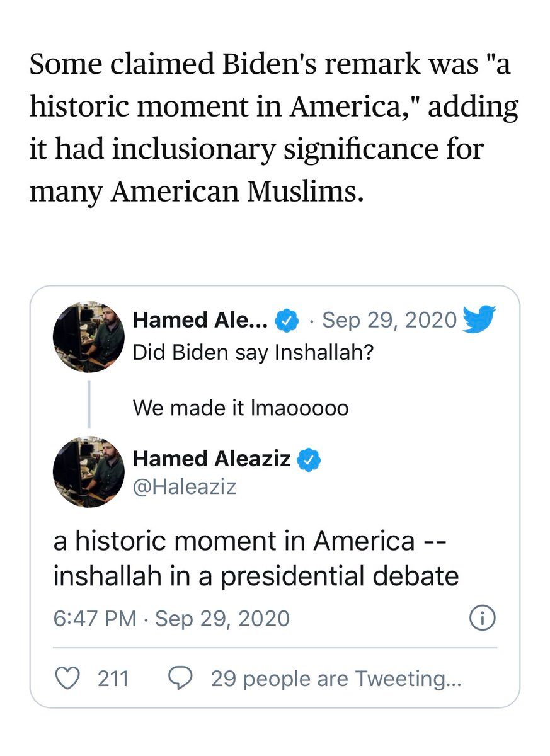Image resolution: width=550 pixels, height=756 pixels.
Task: Click the @Haleaziz handle
Action: [x=184, y=487]
